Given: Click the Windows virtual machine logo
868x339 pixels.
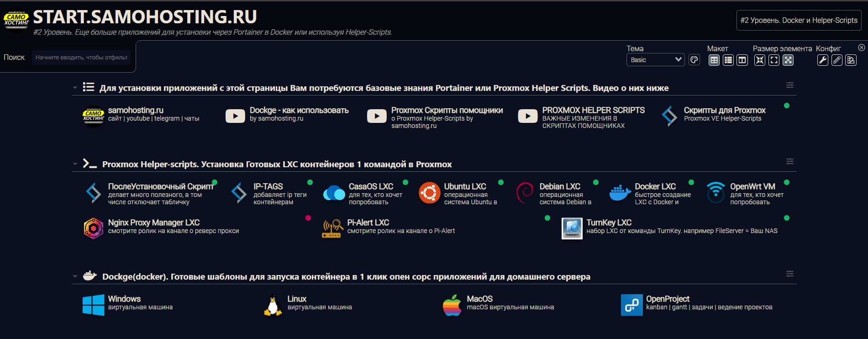Looking at the screenshot, I should pyautogui.click(x=93, y=305).
